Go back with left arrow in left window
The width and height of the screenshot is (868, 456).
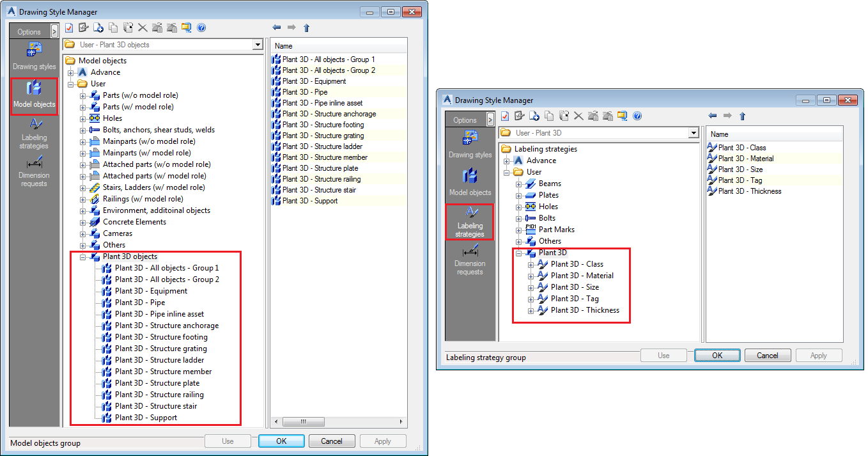[x=277, y=28]
